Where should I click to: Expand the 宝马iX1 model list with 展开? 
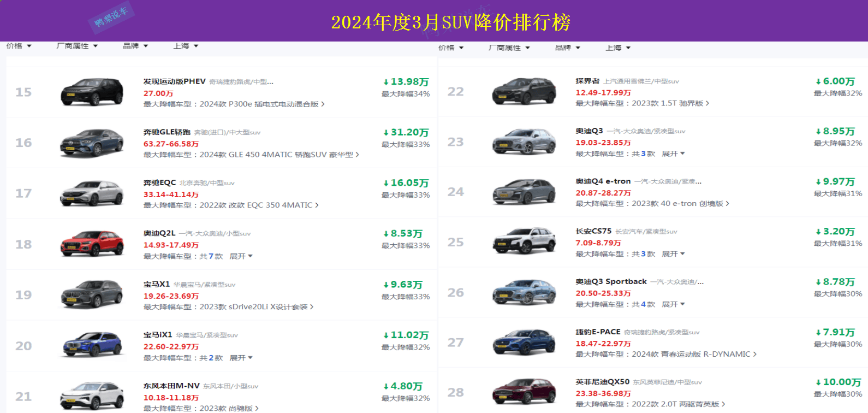[241, 358]
